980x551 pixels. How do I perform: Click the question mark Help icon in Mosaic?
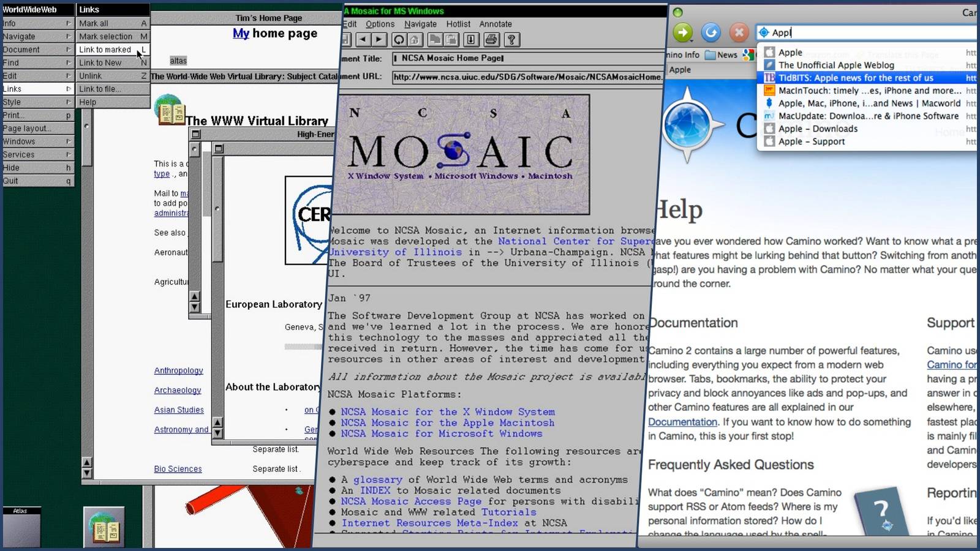tap(513, 39)
